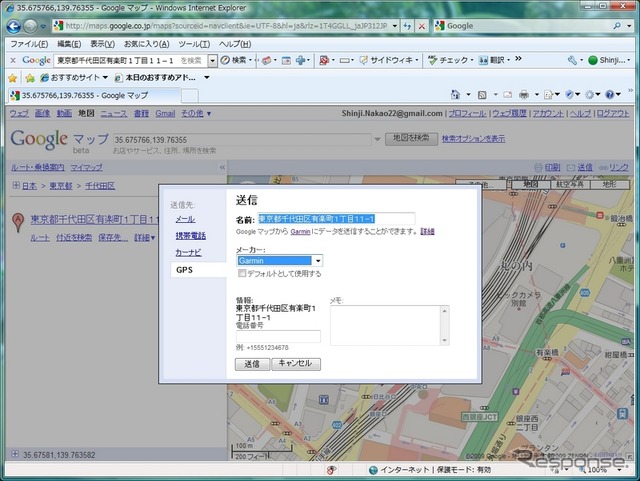Open 本日のおすすめアド dropdown arrow
This screenshot has width=640, height=481.
click(x=207, y=77)
